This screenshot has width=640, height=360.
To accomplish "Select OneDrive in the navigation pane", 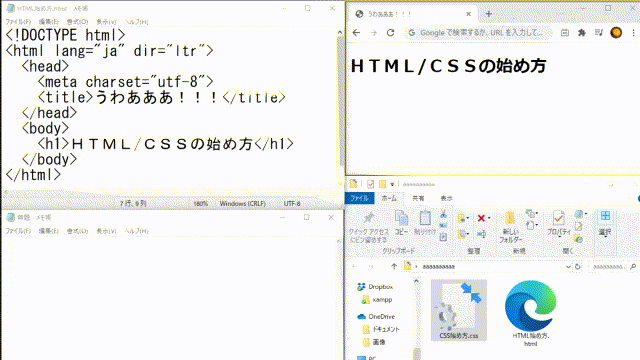I will (x=376, y=317).
